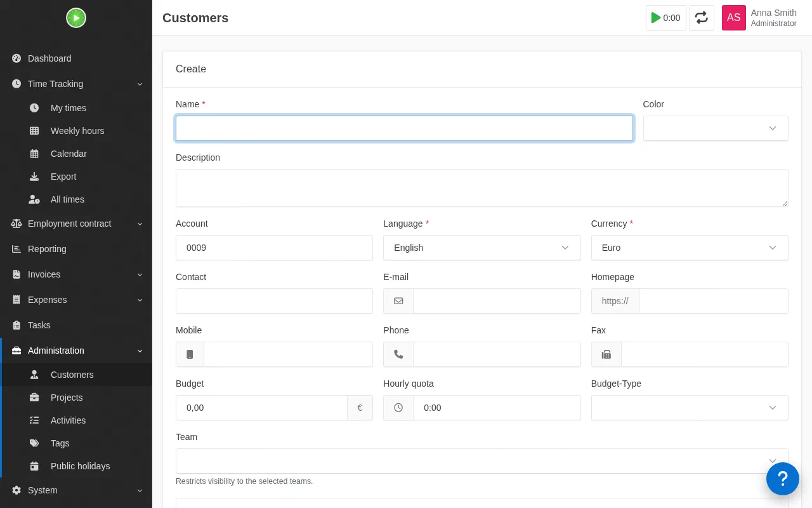Open Weekly hours view
Viewport: 812px width, 508px height.
[x=76, y=131]
